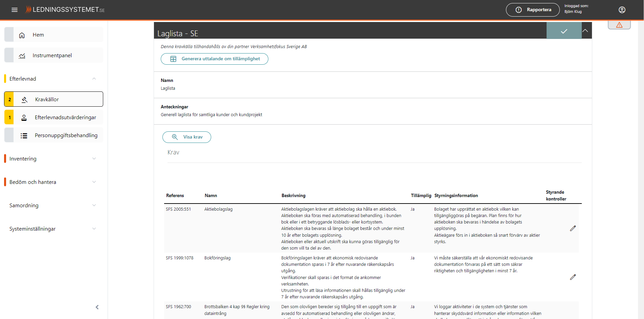Viewport: 644px width, 319px height.
Task: Click the pencil edit icon for Bokföringslag
Action: click(573, 277)
